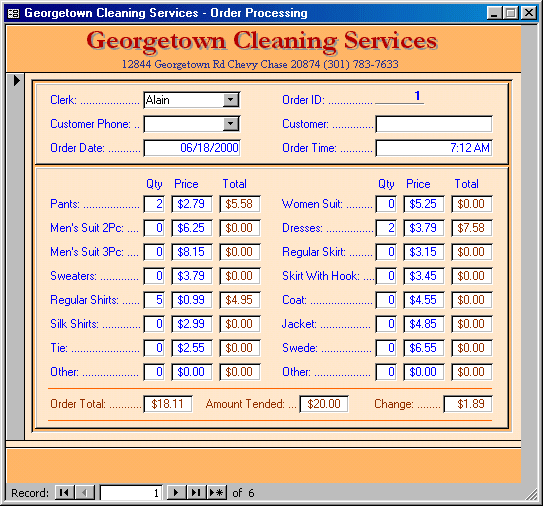This screenshot has height=506, width=543.
Task: Select the Order Date field
Action: pyautogui.click(x=192, y=148)
